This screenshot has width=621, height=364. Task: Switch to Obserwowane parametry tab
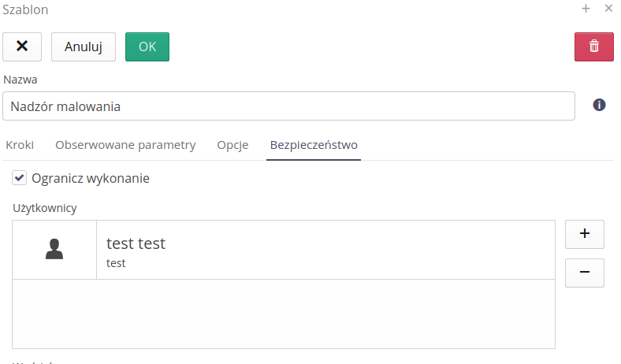(125, 145)
